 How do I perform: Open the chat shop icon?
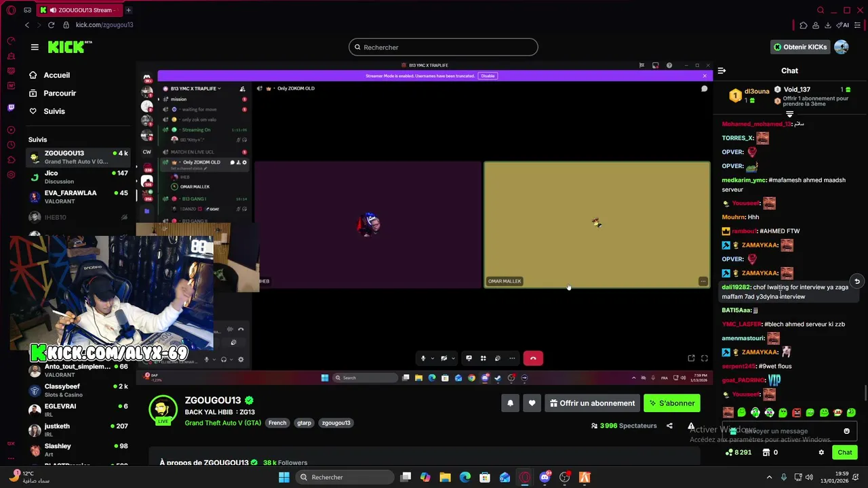(766, 452)
